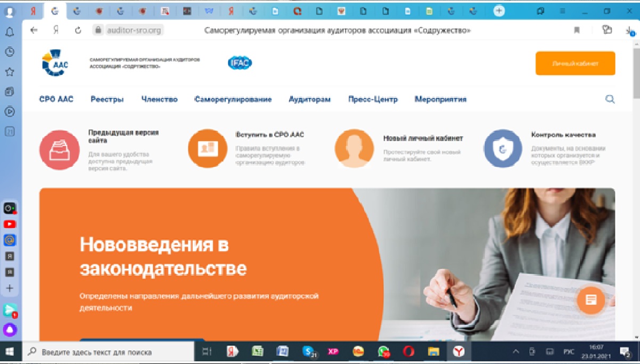640x364 pixels.
Task: Click the new personal account person icon
Action: pos(355,148)
